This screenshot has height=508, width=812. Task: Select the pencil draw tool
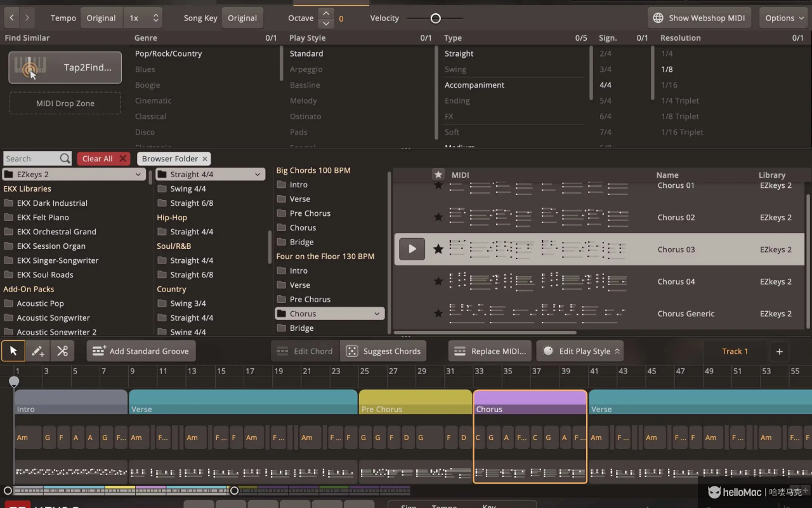[37, 351]
